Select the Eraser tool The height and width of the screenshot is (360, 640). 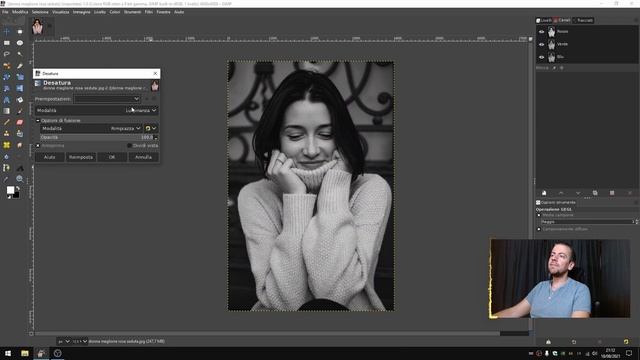pyautogui.click(x=20, y=122)
